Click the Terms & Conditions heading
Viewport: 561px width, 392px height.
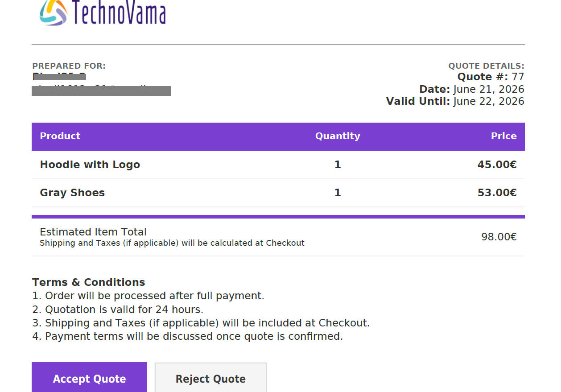pyautogui.click(x=89, y=282)
